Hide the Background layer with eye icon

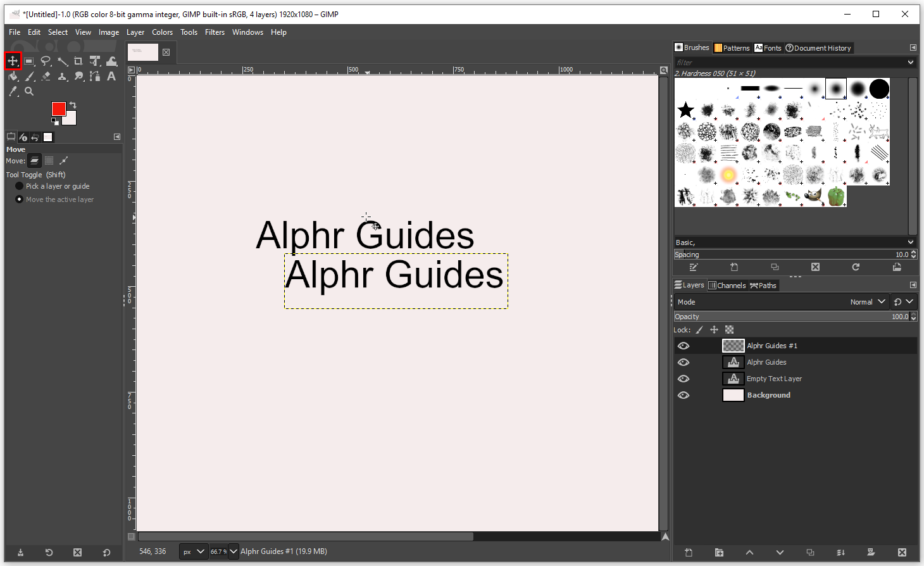[x=684, y=395]
